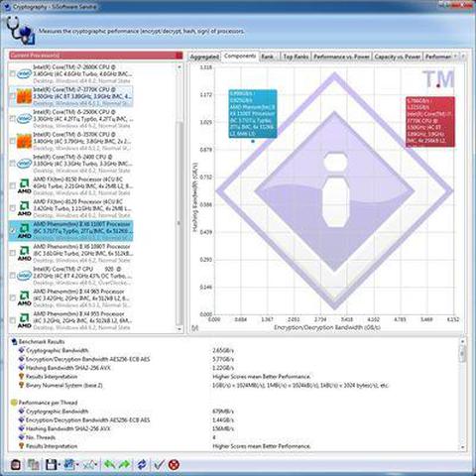
Task: Check the Phenom II X4 965 checkbox
Action: pyautogui.click(x=13, y=298)
